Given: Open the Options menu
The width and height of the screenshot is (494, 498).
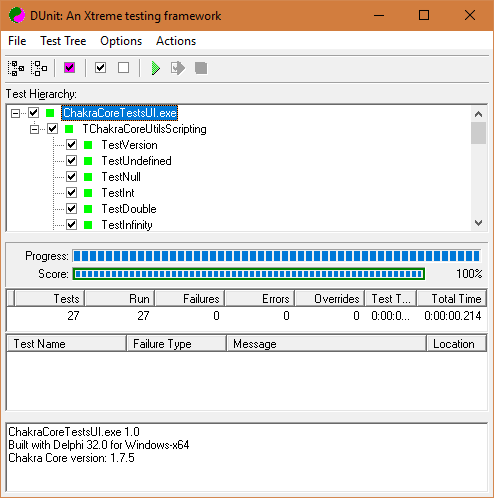Looking at the screenshot, I should (121, 41).
